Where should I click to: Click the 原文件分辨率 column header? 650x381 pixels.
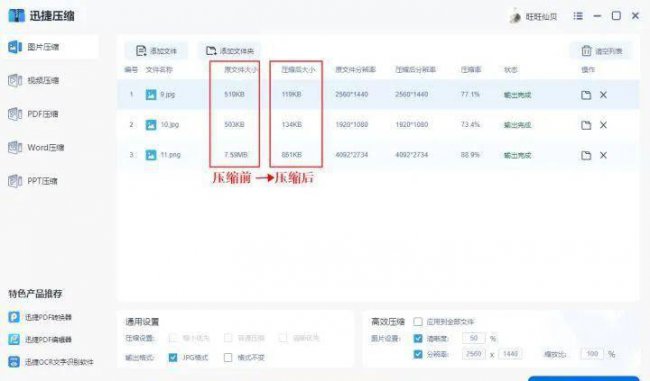[355, 70]
